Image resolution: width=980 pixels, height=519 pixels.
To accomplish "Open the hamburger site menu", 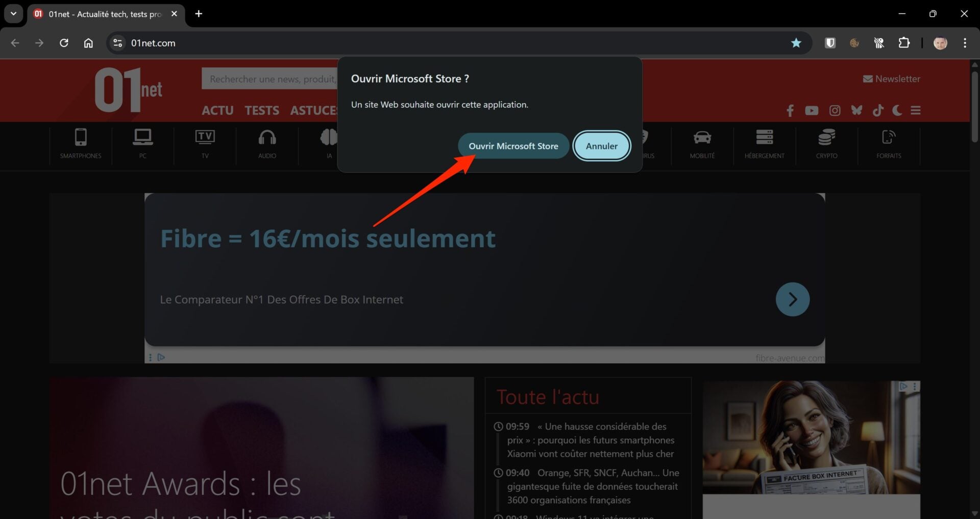I will [x=916, y=110].
